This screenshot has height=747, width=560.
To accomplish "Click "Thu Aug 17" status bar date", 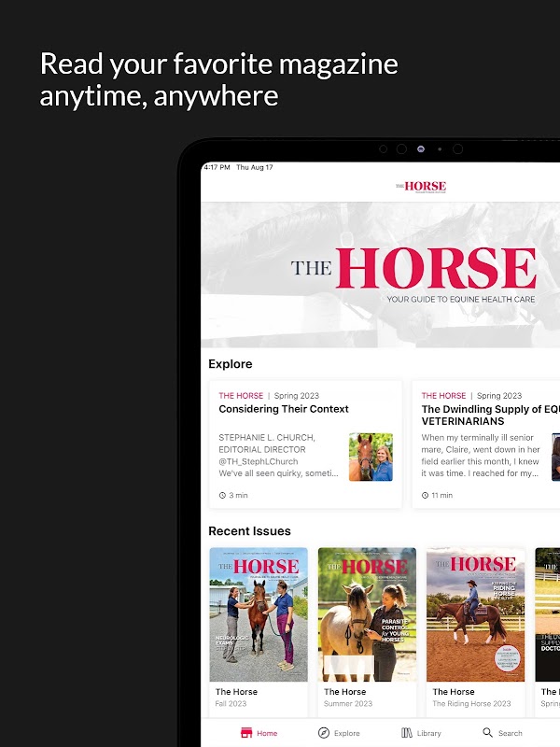I will [255, 167].
